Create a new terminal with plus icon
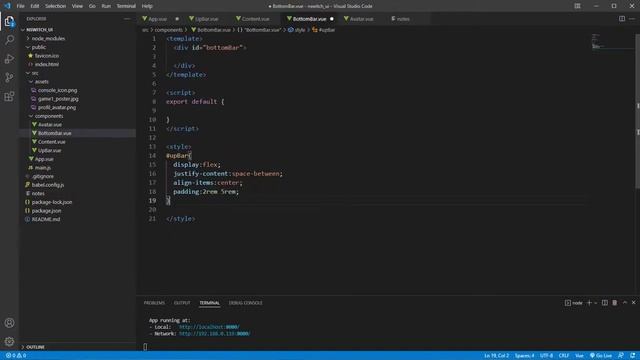 pyautogui.click(x=589, y=303)
